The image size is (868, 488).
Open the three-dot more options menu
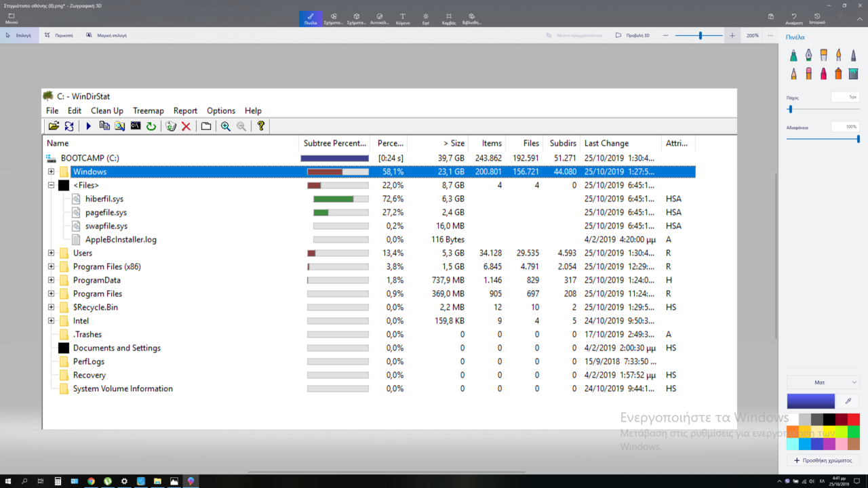pos(770,35)
